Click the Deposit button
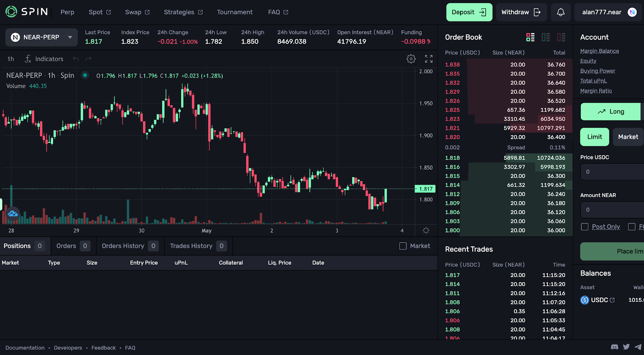This screenshot has height=355, width=644. 469,12
